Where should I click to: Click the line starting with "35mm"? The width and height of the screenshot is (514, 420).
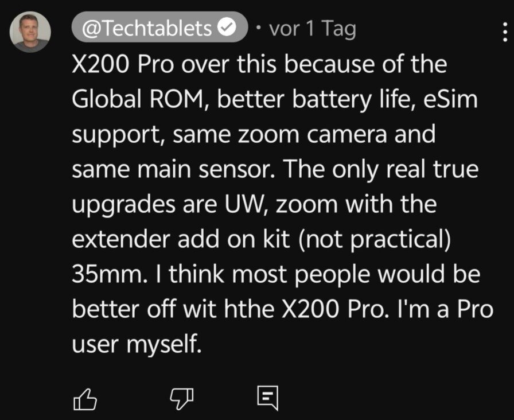[x=275, y=275]
